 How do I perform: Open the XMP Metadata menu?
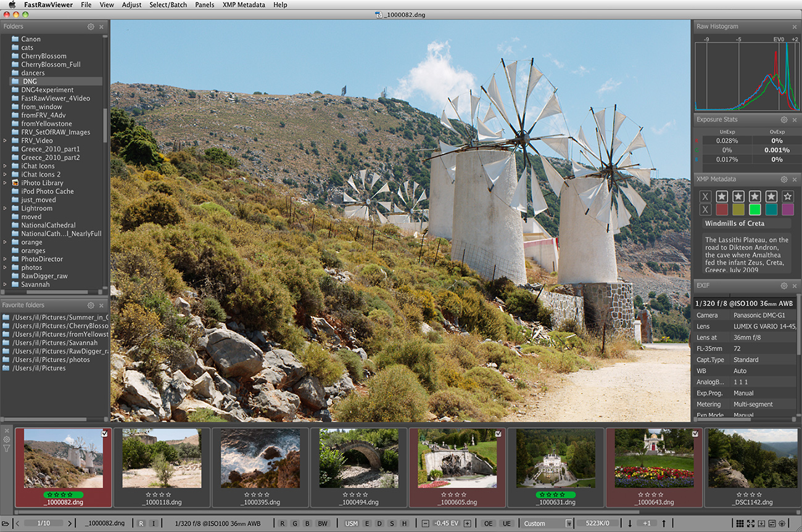pyautogui.click(x=244, y=5)
